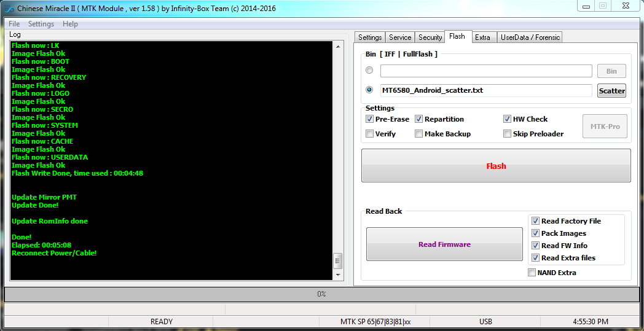The height and width of the screenshot is (331, 644).
Task: Uncheck Read Extra files checkbox
Action: pos(535,258)
